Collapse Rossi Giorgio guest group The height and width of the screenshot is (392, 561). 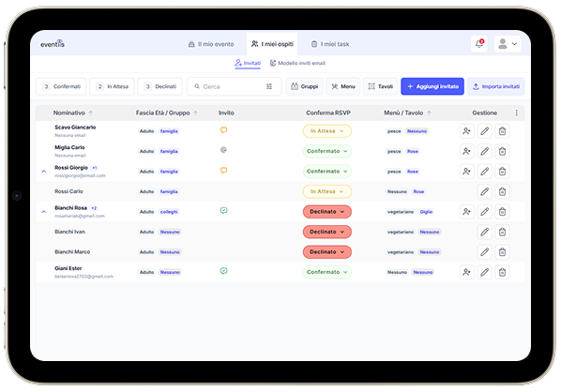point(44,172)
